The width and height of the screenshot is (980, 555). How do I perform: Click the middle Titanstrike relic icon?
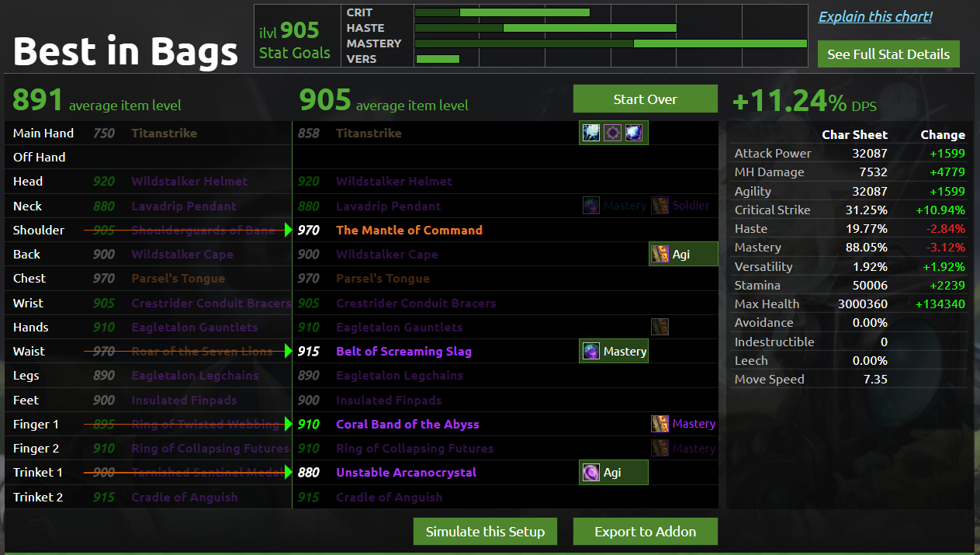613,133
